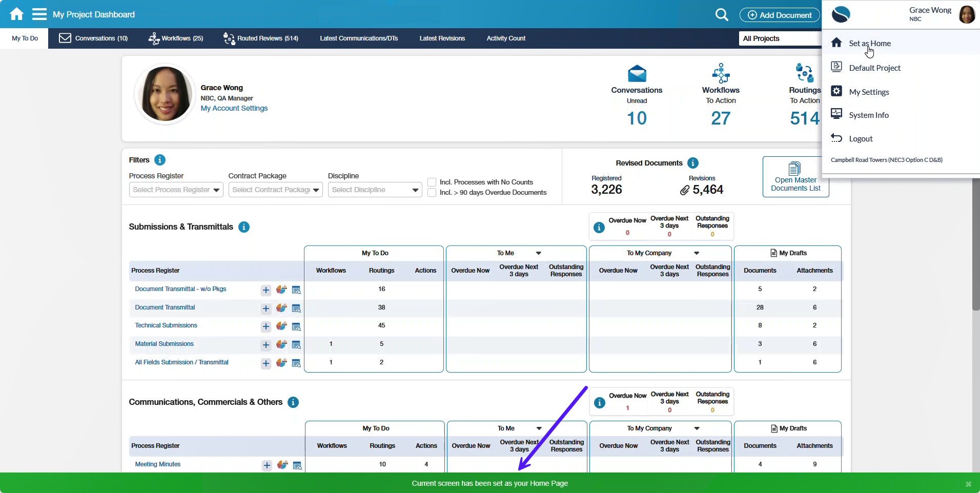Enable Incl. Processes with No Counts
This screenshot has width=980, height=493.
[432, 182]
